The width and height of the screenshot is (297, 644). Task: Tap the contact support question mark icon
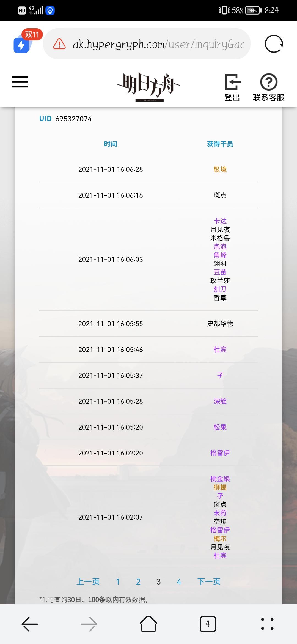pos(269,82)
